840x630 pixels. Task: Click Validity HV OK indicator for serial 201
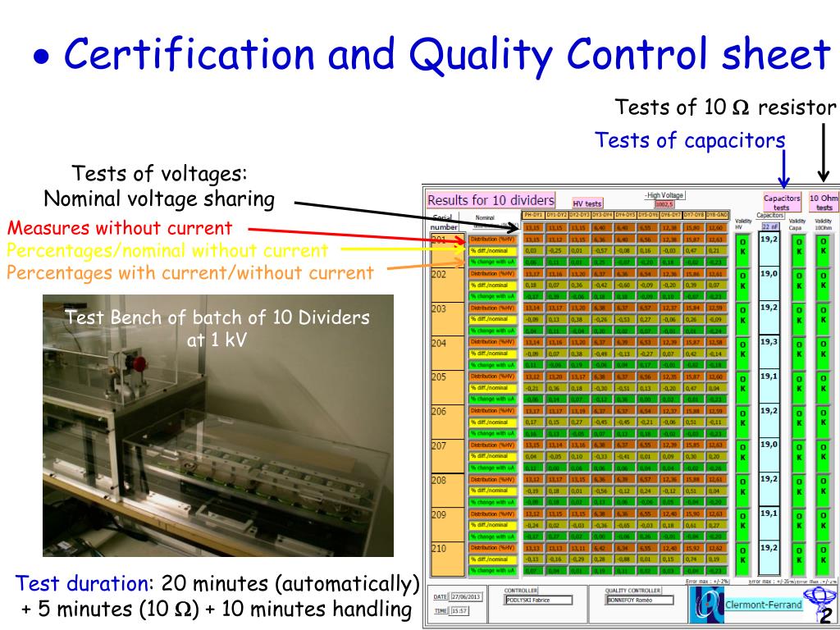tap(742, 249)
